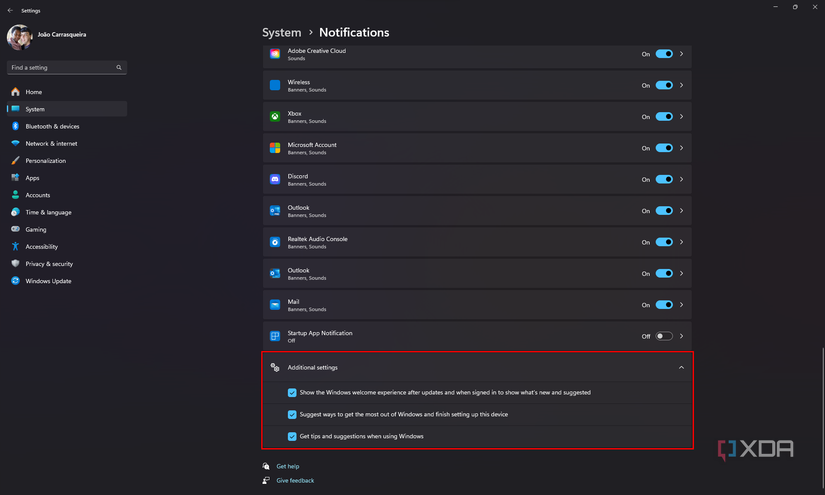Go to Windows Update section

48,281
